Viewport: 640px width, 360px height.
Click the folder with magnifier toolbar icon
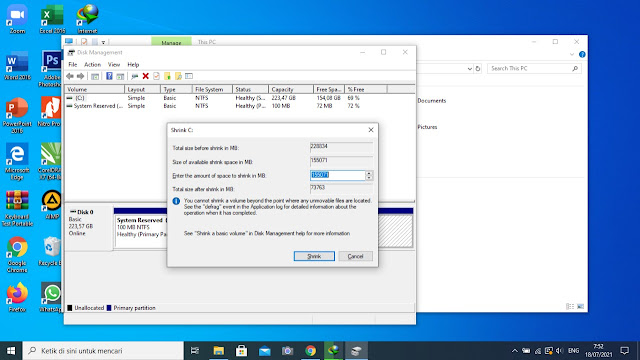178,76
